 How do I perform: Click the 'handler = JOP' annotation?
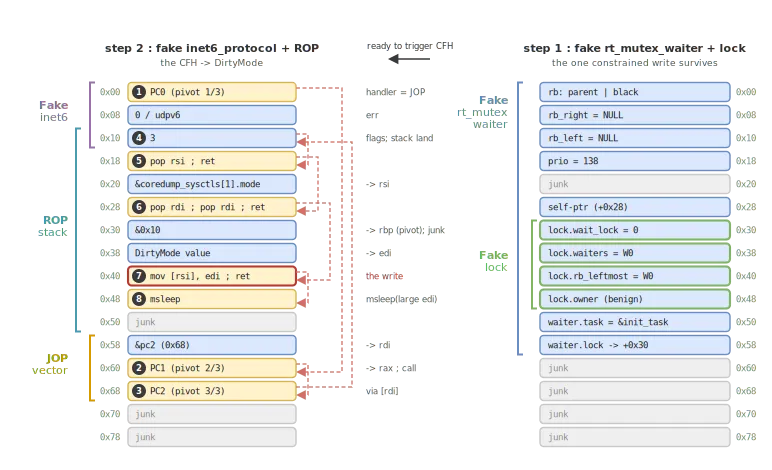(395, 92)
